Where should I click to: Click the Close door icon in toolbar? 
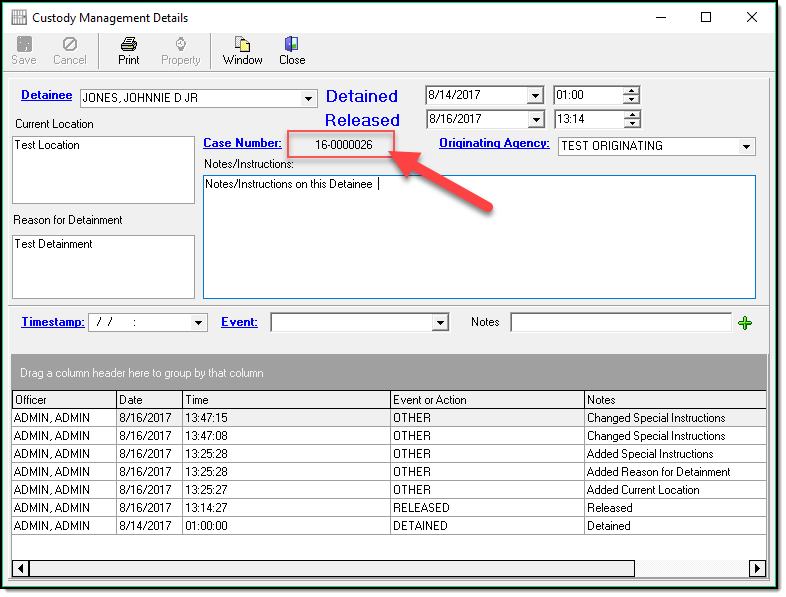[292, 45]
